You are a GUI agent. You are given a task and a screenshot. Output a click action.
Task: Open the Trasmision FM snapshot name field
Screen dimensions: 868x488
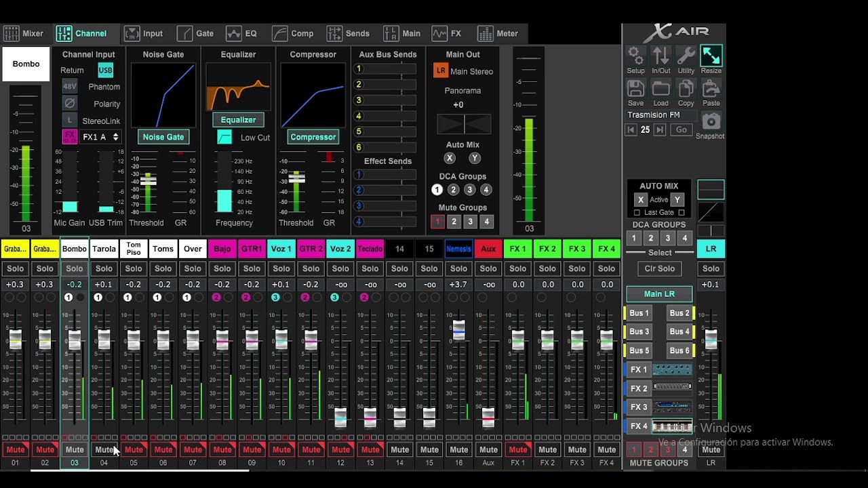click(x=662, y=115)
